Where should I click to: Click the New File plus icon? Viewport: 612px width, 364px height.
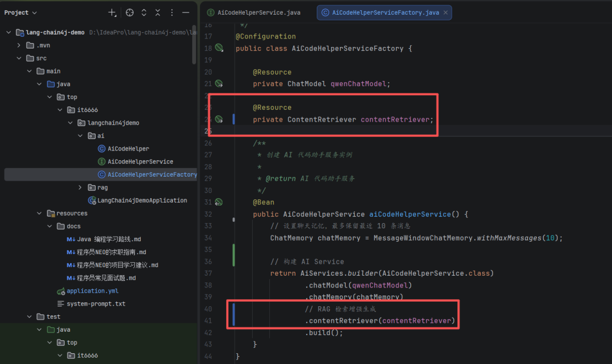coord(112,12)
